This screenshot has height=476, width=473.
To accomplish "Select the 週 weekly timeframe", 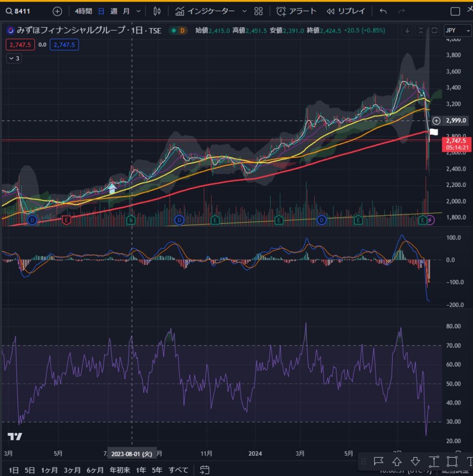I will point(114,11).
